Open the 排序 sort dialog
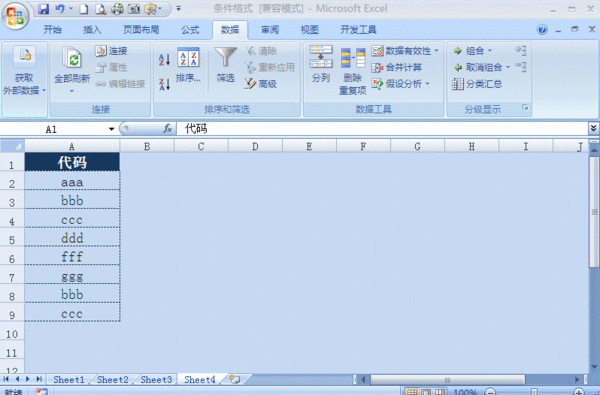 (x=188, y=64)
